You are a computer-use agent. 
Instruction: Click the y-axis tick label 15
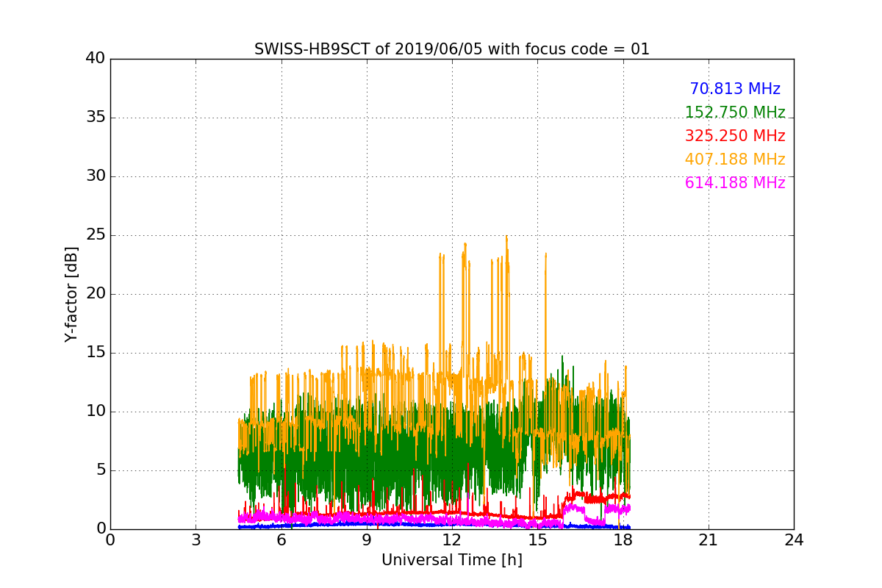pos(96,353)
